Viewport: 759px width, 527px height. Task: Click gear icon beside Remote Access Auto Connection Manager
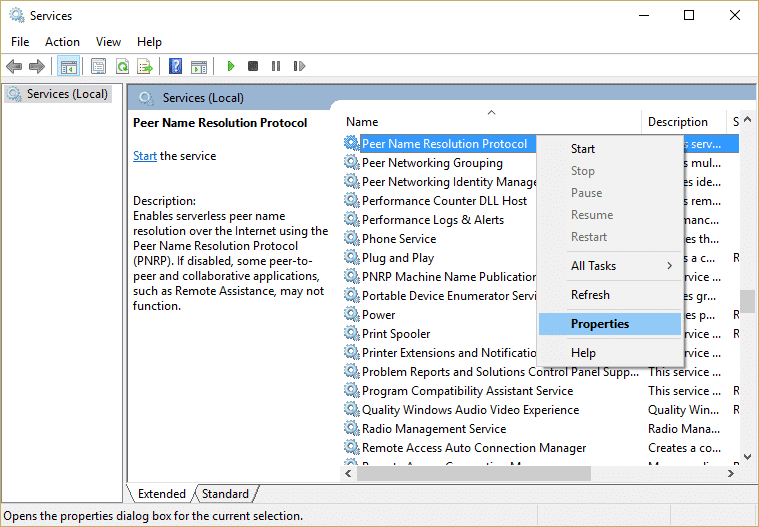point(351,447)
